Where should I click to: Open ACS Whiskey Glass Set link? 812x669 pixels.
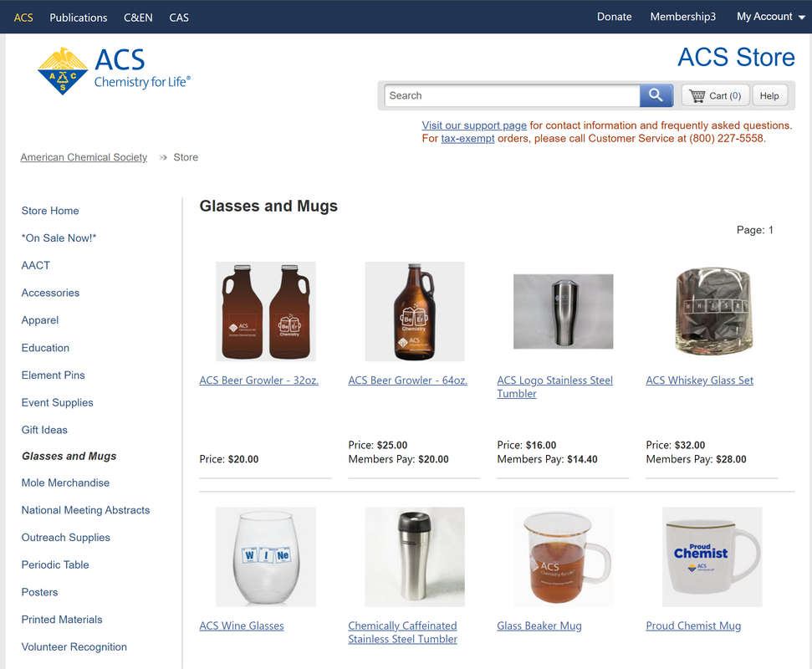pos(700,380)
